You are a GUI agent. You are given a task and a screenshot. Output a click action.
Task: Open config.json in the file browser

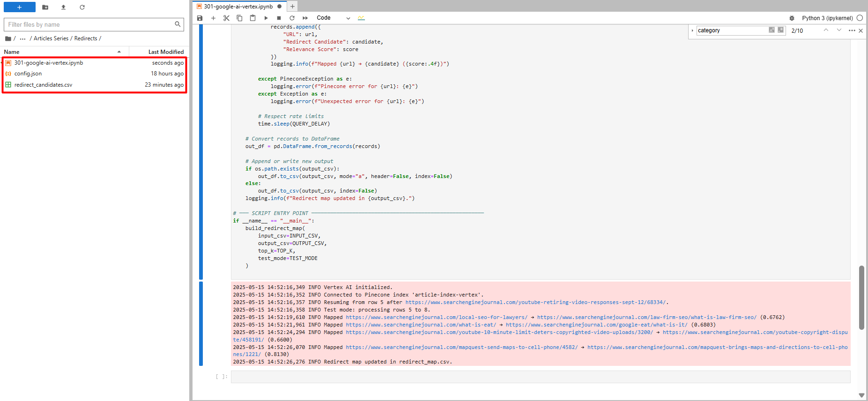[x=28, y=74]
